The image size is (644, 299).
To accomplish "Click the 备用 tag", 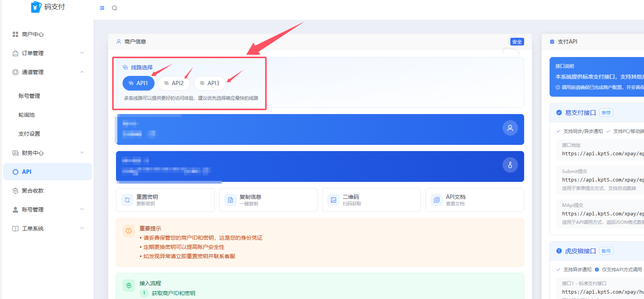I will (x=606, y=251).
